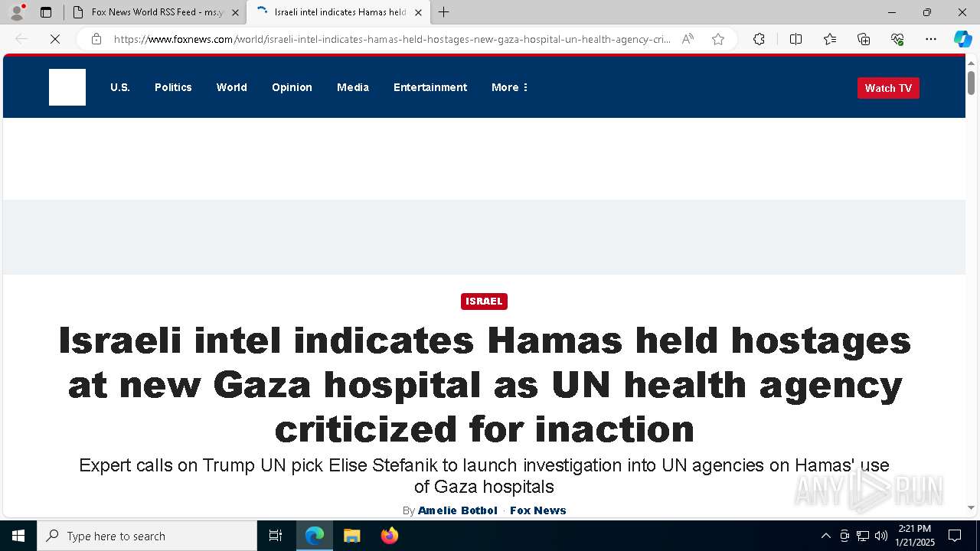Launch Firefox from the taskbar
The height and width of the screenshot is (551, 980).
click(389, 536)
